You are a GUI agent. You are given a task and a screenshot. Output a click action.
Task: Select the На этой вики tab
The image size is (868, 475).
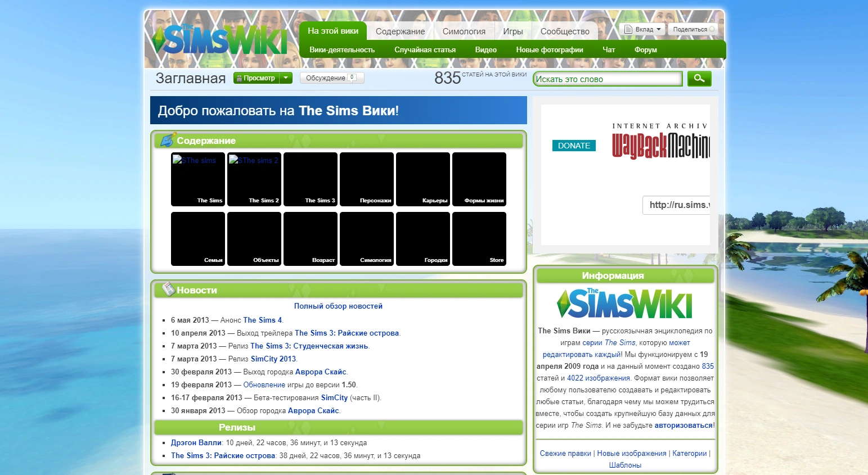(333, 31)
